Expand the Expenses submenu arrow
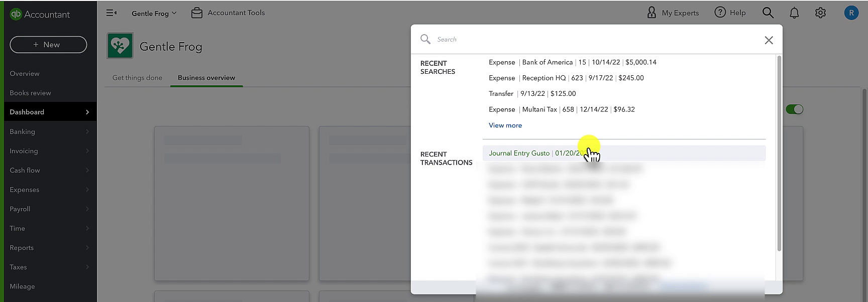868x302 pixels. (87, 190)
